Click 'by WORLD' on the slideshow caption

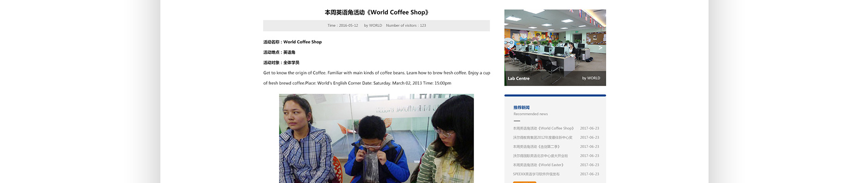591,78
